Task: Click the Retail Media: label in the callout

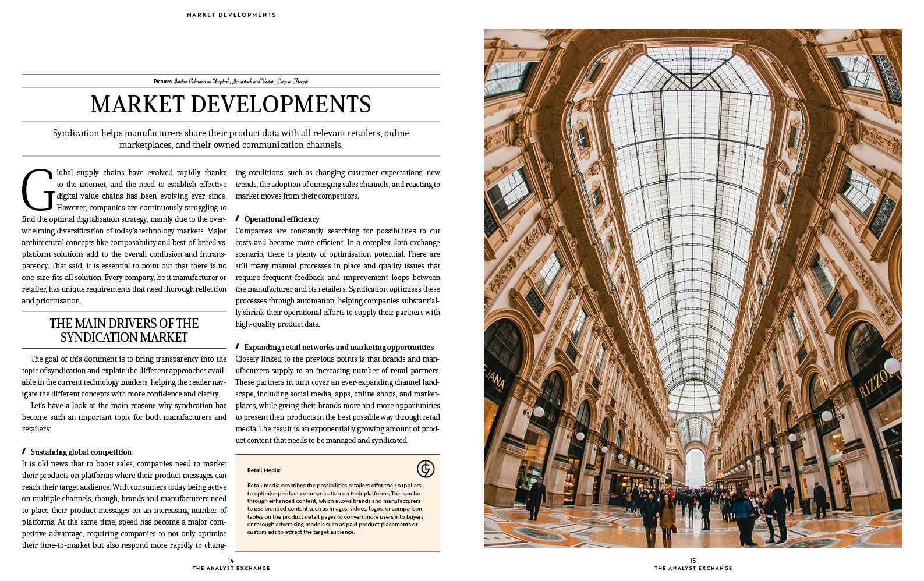Action: [x=264, y=470]
